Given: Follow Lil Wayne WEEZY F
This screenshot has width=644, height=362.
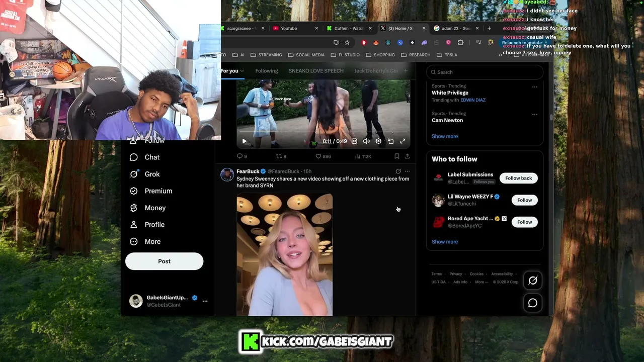Looking at the screenshot, I should click(525, 200).
